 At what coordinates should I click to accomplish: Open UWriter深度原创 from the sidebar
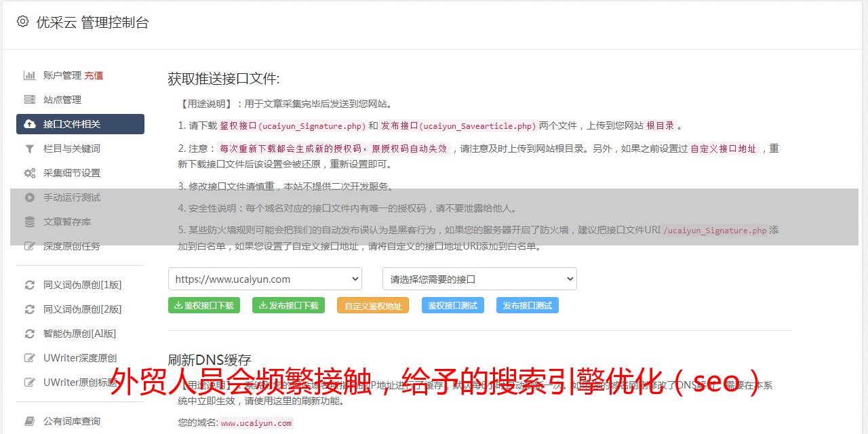pos(80,358)
